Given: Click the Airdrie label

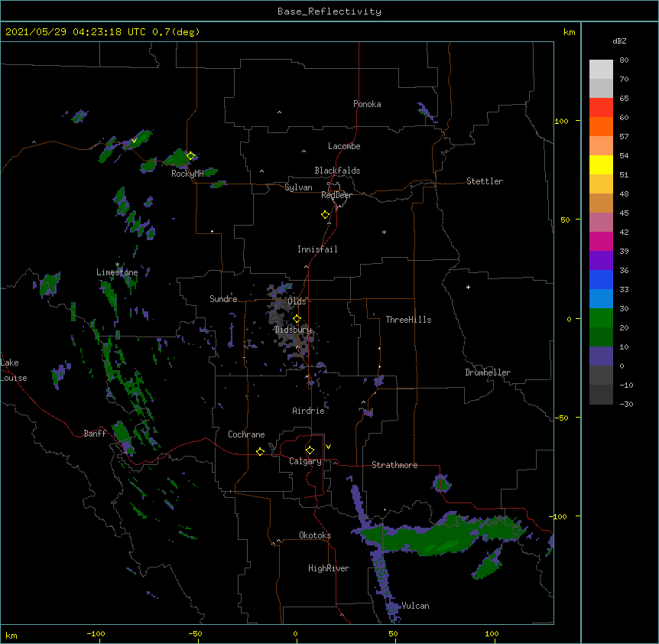Looking at the screenshot, I should [308, 411].
